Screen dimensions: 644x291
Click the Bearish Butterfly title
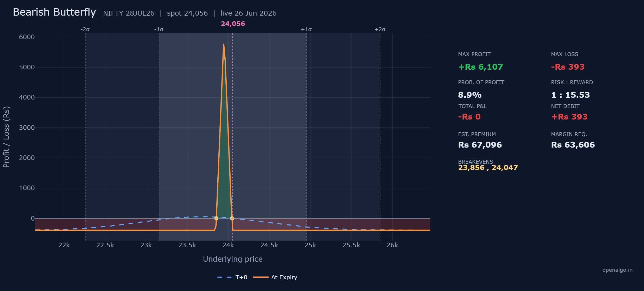pyautogui.click(x=55, y=12)
